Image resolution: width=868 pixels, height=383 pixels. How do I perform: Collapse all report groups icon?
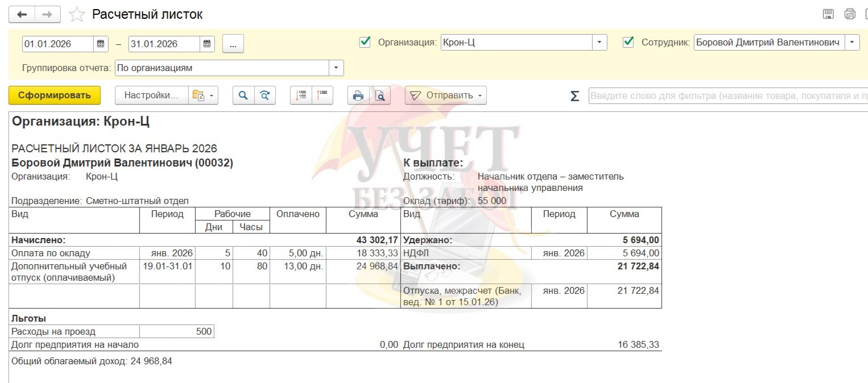[322, 95]
